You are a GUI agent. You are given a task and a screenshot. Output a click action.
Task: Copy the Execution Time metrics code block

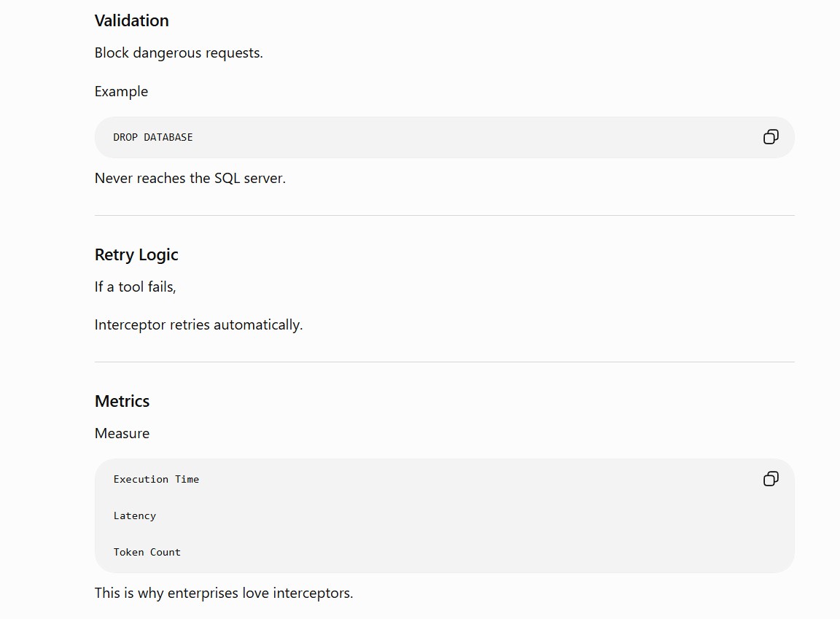(770, 479)
